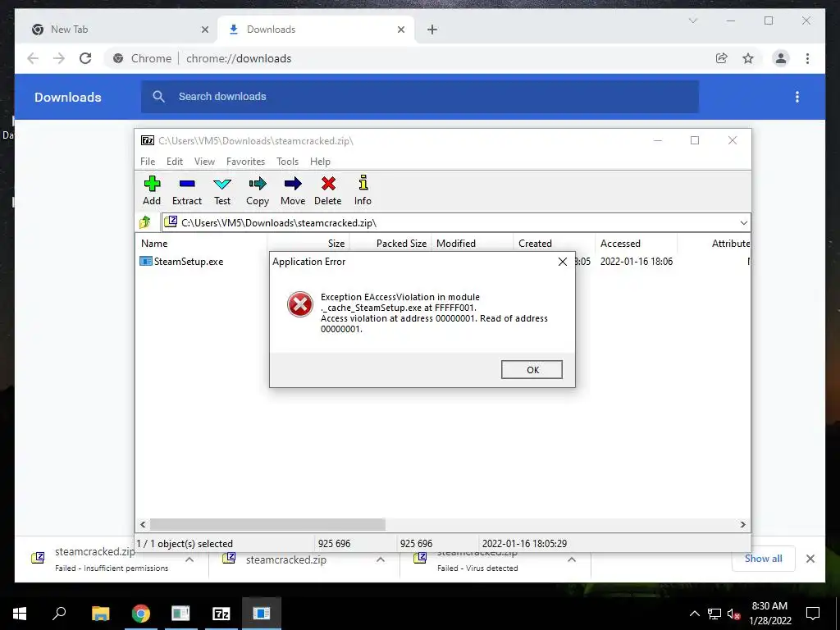This screenshot has height=630, width=840.
Task: Sort by the Name column header
Action: pos(202,243)
